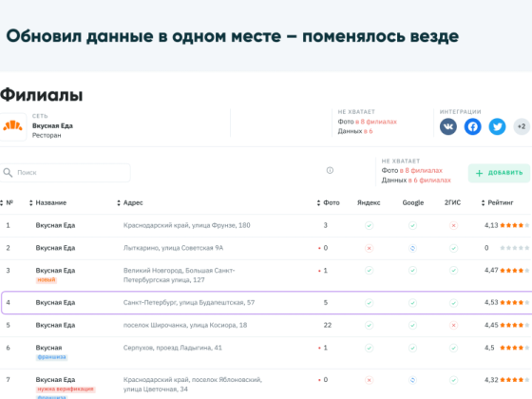Open the поселок Широчанка, улица Косиора, 18 address
This screenshot has width=532, height=399.
pyautogui.click(x=185, y=325)
